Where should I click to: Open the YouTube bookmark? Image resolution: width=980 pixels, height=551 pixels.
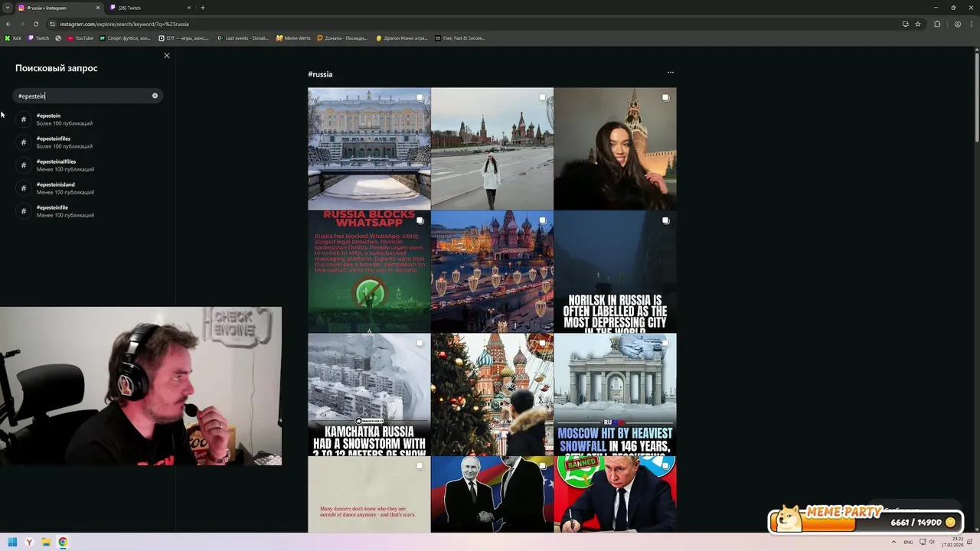click(80, 37)
